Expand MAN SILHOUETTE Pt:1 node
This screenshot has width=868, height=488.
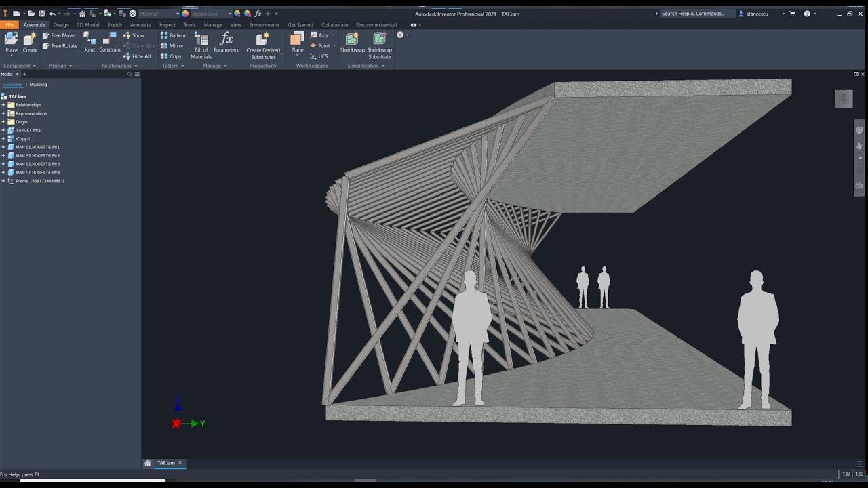click(x=3, y=147)
